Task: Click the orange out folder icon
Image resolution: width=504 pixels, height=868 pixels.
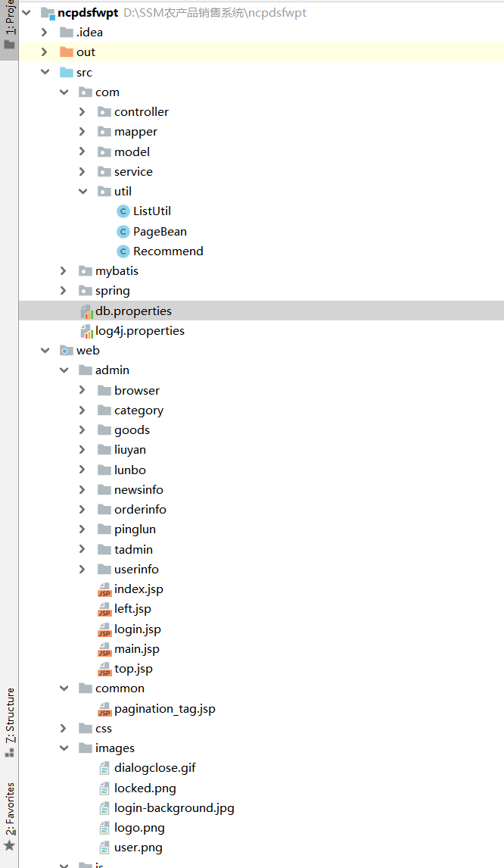Action: [67, 52]
